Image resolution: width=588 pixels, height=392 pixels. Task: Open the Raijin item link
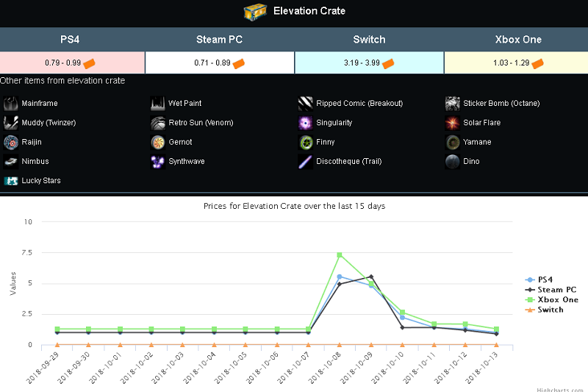coord(32,142)
